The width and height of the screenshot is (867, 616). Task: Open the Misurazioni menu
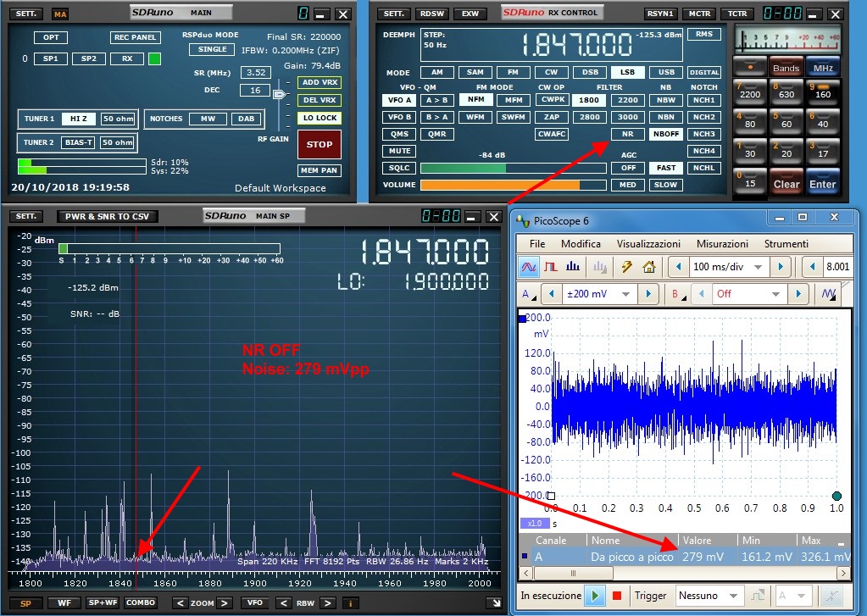(722, 244)
